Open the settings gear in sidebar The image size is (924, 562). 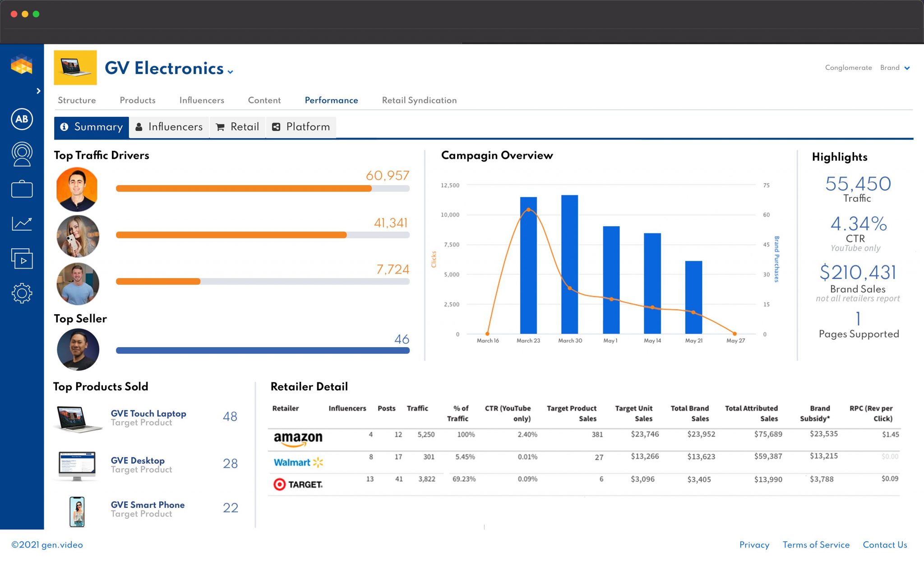click(x=22, y=293)
